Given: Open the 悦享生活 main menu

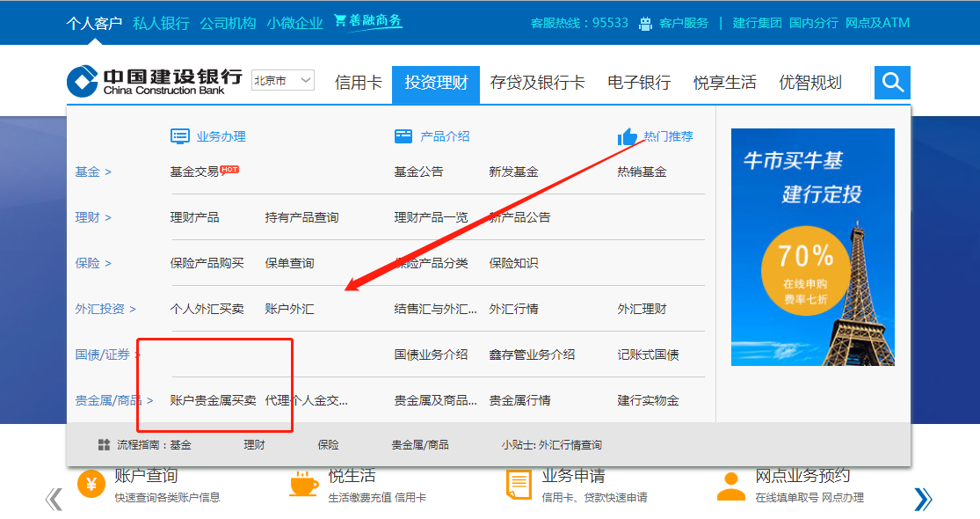Looking at the screenshot, I should pyautogui.click(x=725, y=83).
